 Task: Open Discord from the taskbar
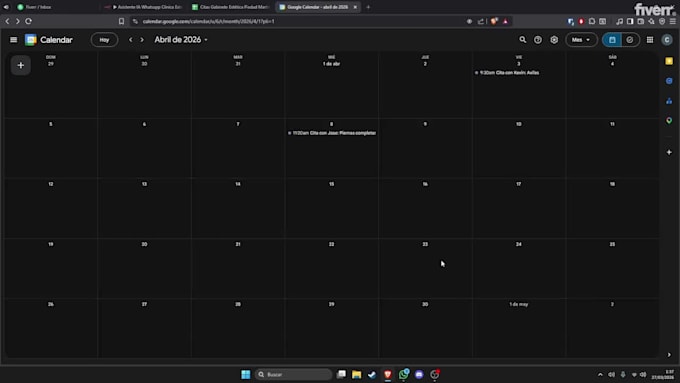pos(419,374)
